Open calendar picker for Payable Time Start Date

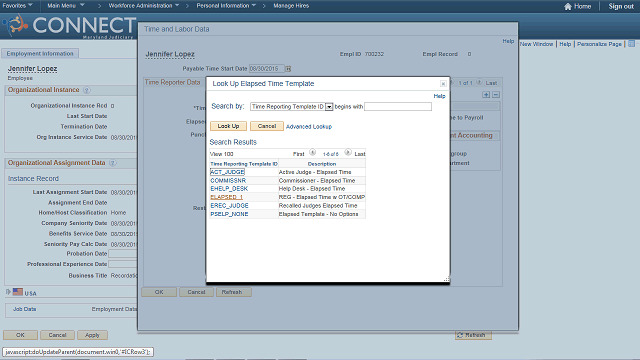[x=288, y=69]
